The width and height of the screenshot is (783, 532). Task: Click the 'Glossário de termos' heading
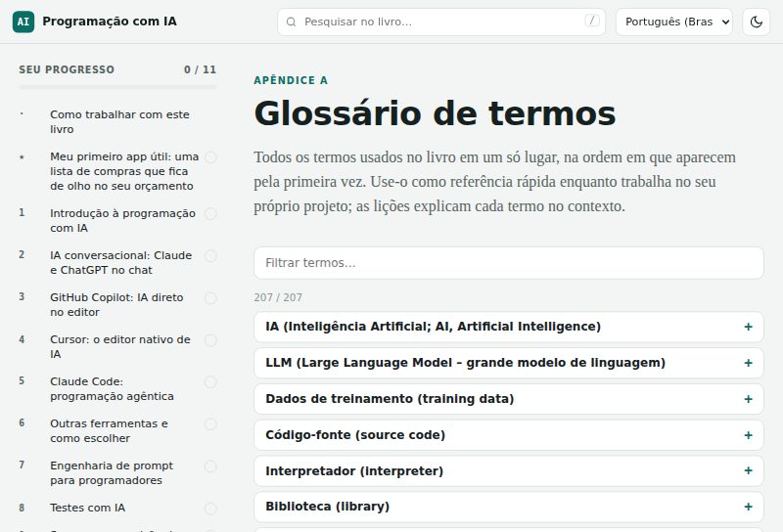(435, 113)
